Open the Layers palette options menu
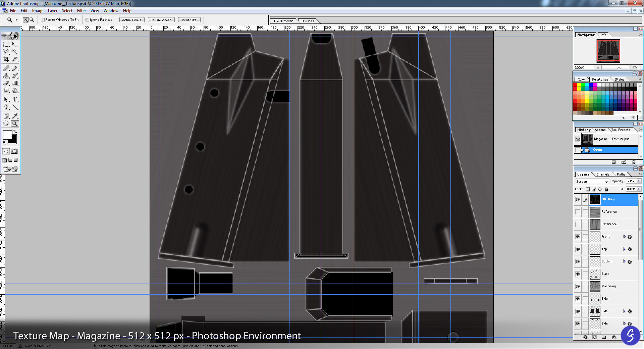 640,174
